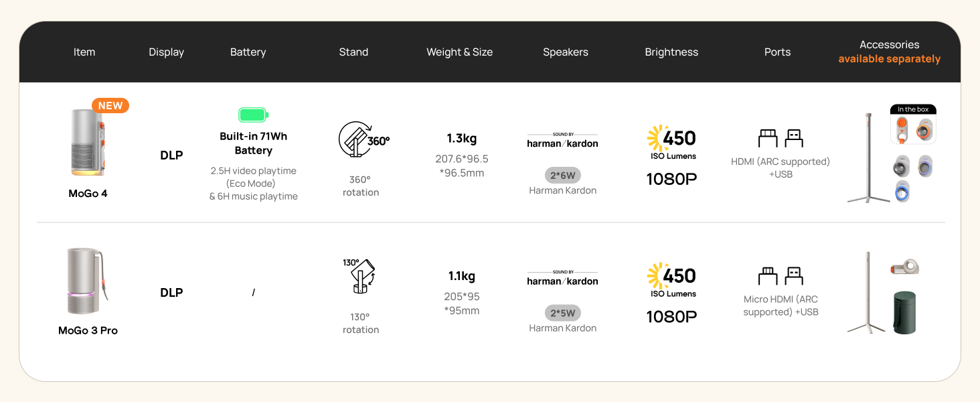Image resolution: width=980 pixels, height=402 pixels.
Task: Select the Brightness column header
Action: [671, 52]
